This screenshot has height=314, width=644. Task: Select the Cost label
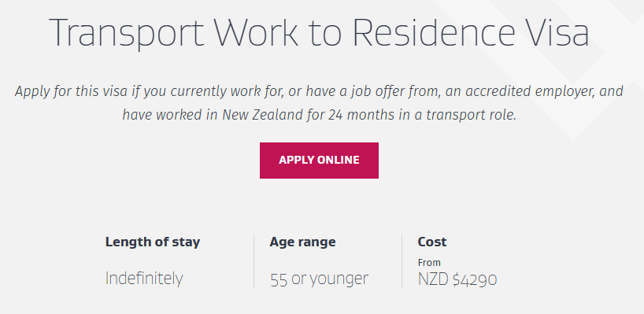[x=432, y=242]
